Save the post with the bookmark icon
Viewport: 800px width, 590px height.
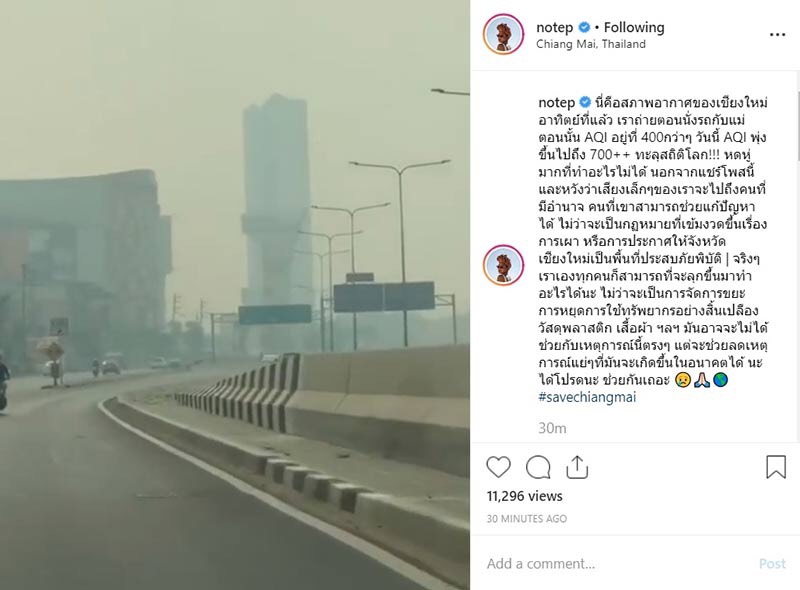pyautogui.click(x=776, y=467)
